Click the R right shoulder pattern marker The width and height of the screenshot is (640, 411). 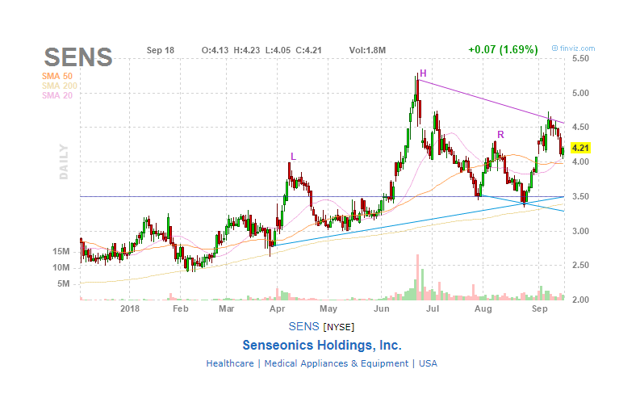(x=500, y=135)
